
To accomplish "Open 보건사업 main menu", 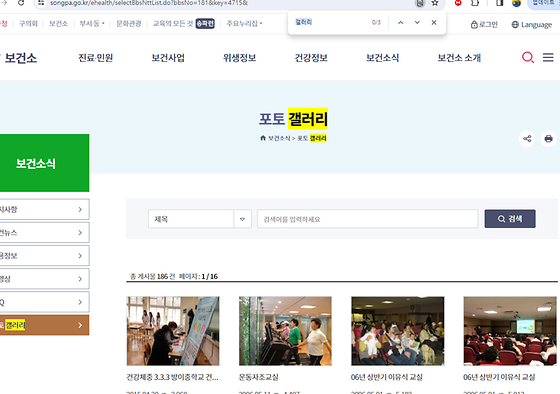I will (168, 58).
